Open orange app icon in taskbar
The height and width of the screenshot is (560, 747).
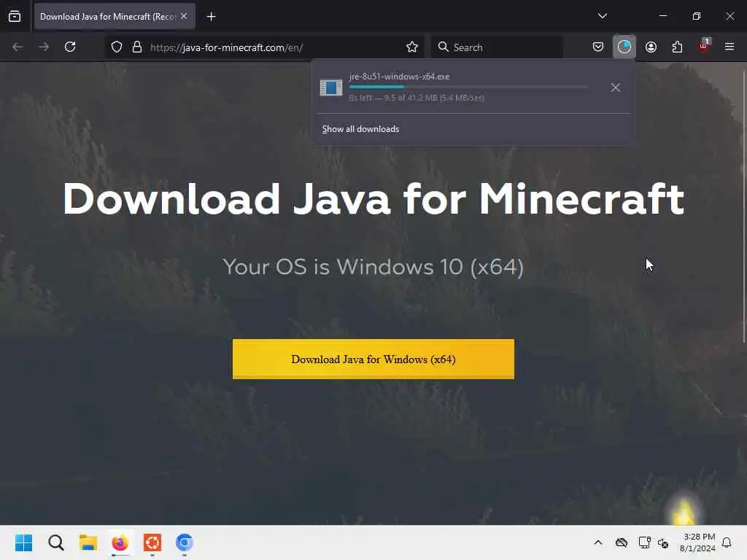tap(152, 542)
